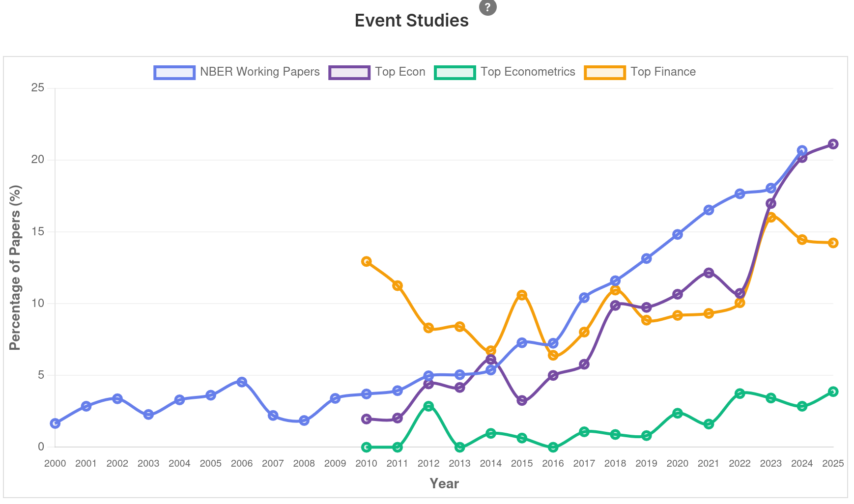The image size is (854, 504).
Task: Click the NBER 2017 data point
Action: (x=584, y=297)
